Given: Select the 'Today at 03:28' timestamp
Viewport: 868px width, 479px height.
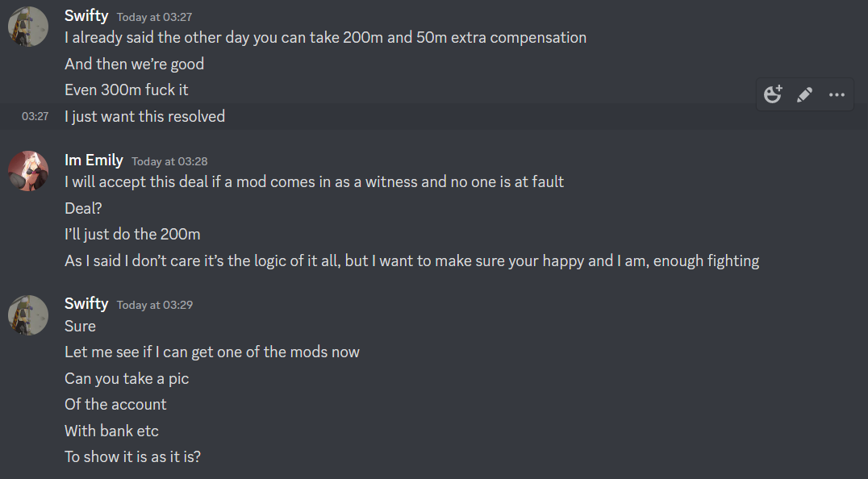Looking at the screenshot, I should 169,161.
